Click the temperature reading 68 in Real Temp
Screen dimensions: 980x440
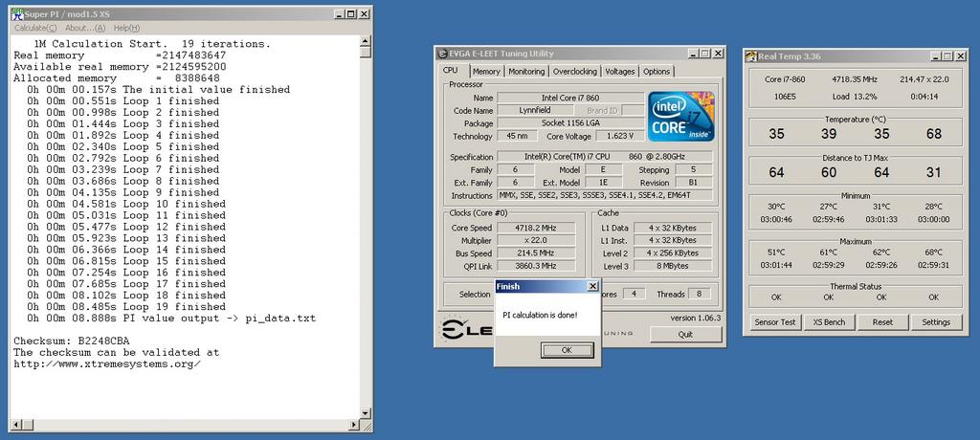click(x=934, y=134)
